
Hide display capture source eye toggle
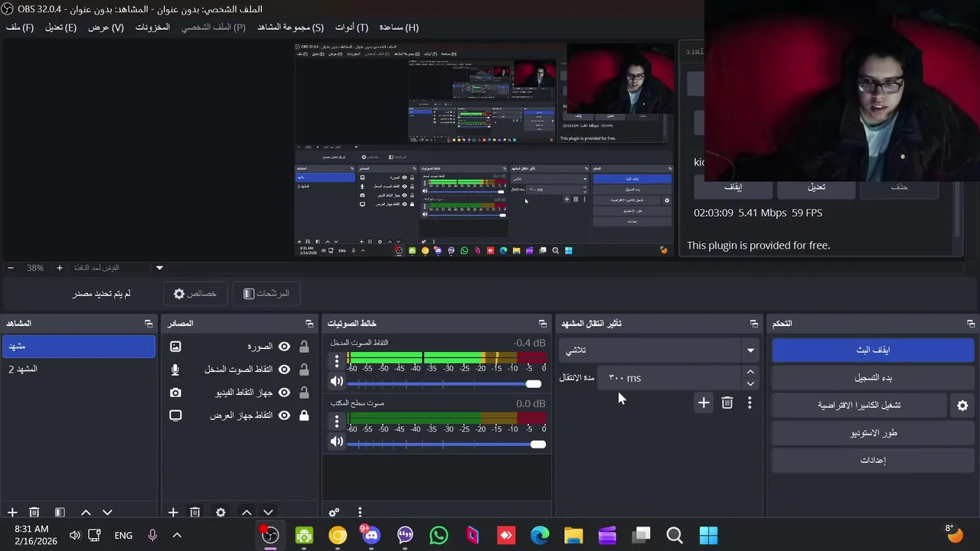click(284, 416)
